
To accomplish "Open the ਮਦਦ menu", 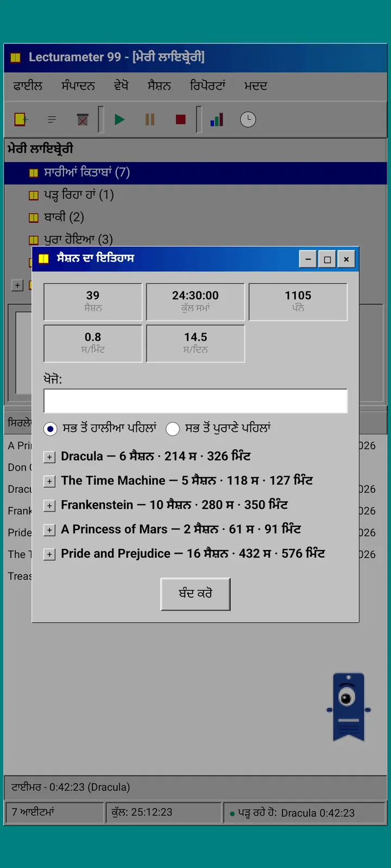I will point(255,86).
